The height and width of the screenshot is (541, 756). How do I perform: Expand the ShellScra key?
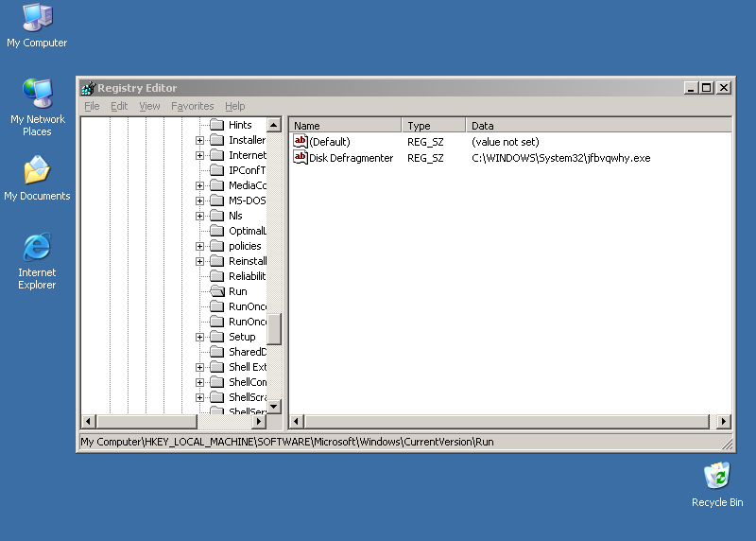(199, 397)
